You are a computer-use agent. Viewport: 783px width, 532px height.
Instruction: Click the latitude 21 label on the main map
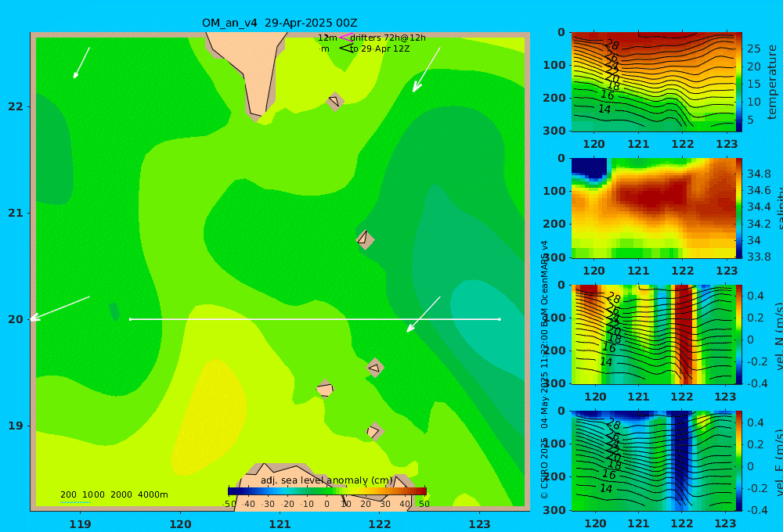[16, 213]
